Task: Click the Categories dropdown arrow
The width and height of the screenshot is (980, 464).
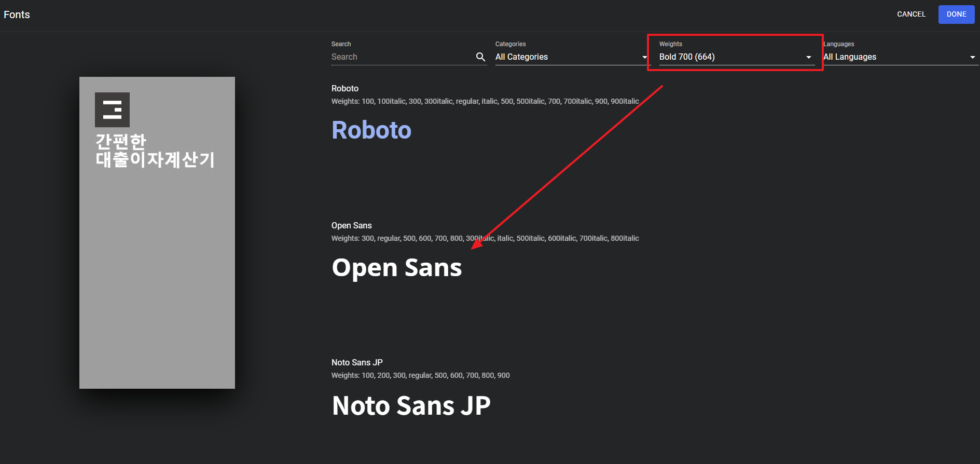Action: coord(644,57)
